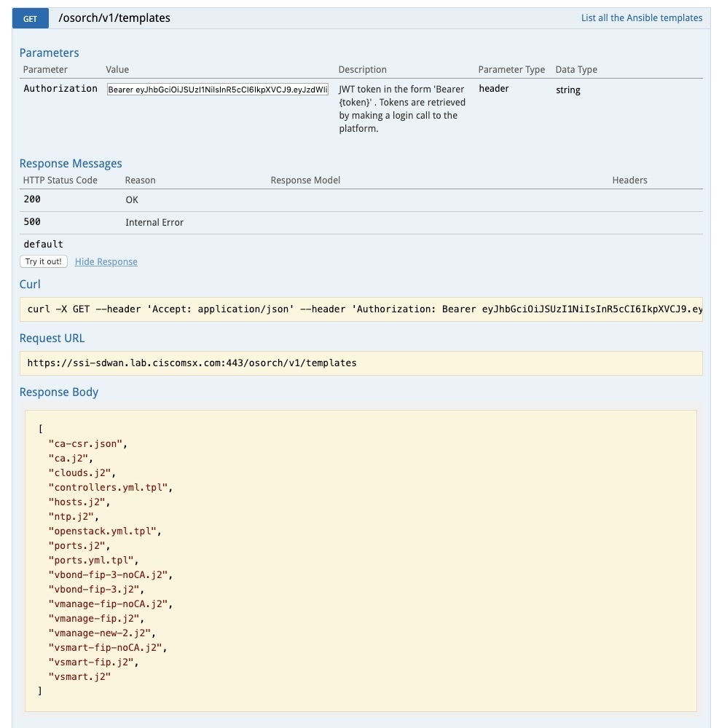Click the 'Parameter Type' column header
Image resolution: width=719 pixels, height=728 pixels.
click(511, 70)
